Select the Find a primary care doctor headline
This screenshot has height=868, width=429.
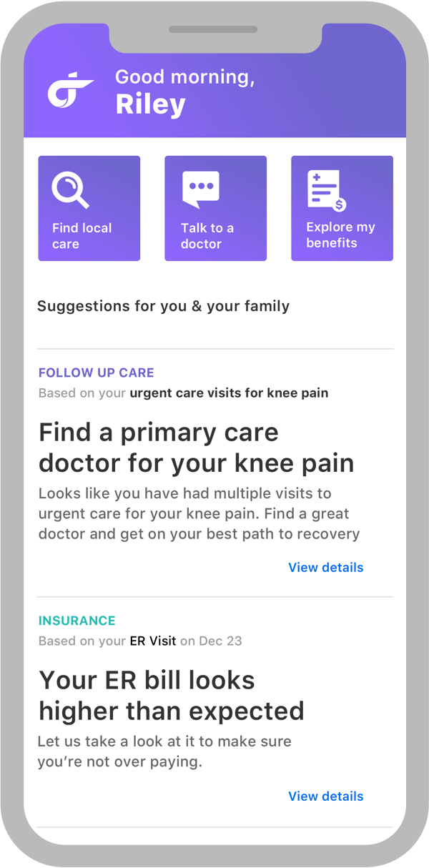(196, 448)
